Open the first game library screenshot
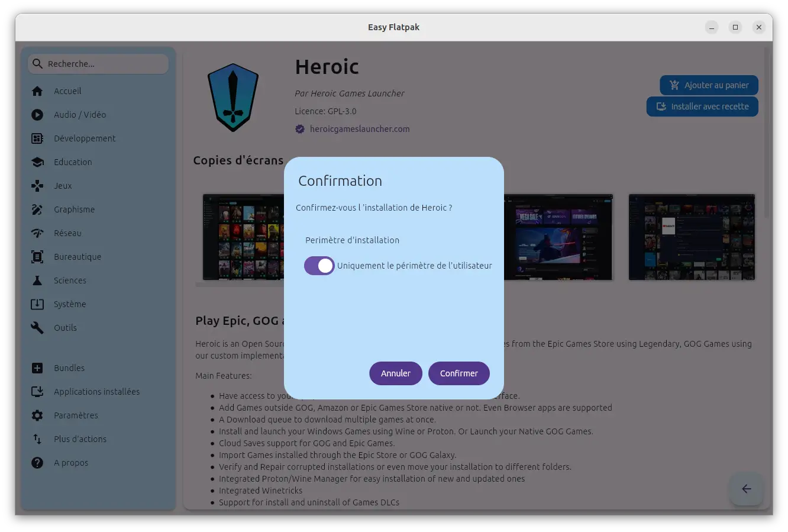 point(244,237)
